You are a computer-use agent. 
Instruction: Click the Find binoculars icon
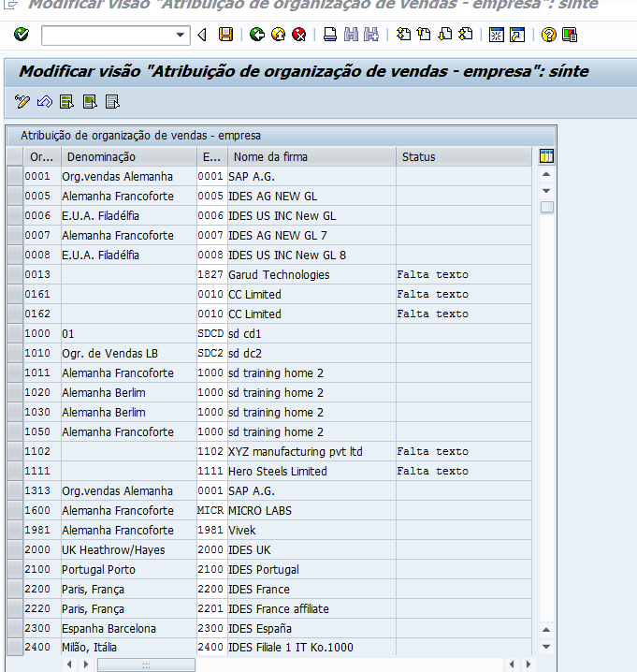[351, 35]
